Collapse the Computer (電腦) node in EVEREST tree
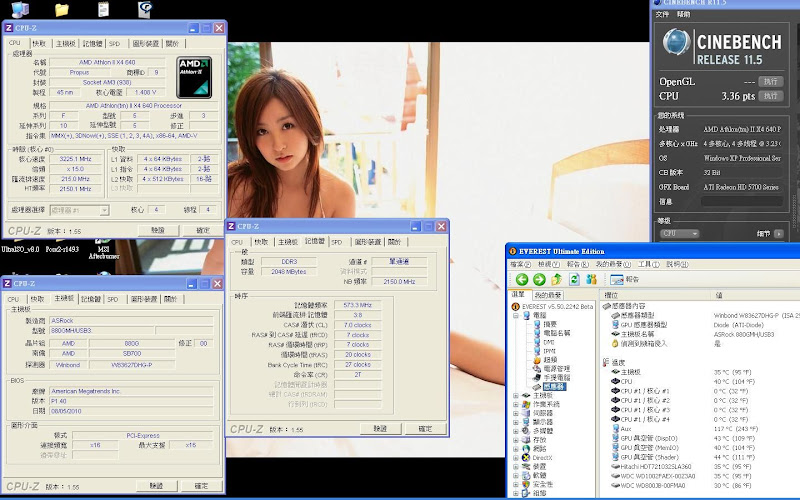The image size is (800, 500). tap(516, 315)
